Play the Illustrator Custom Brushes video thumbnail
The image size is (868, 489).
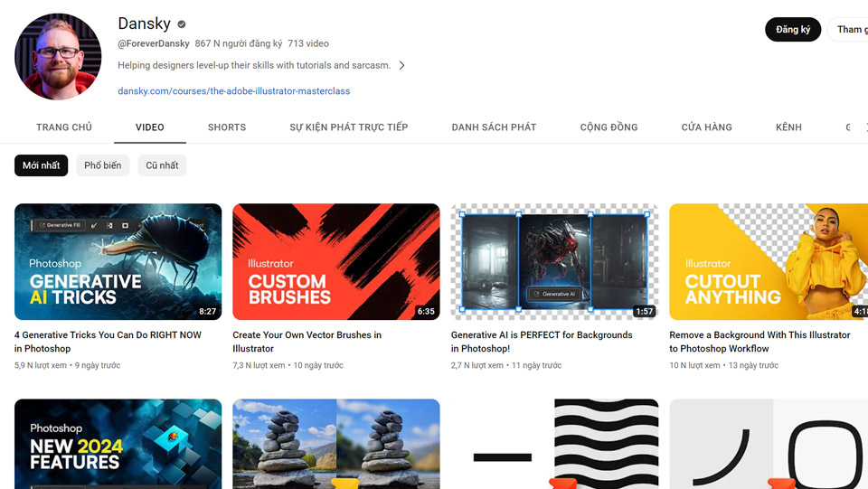335,261
